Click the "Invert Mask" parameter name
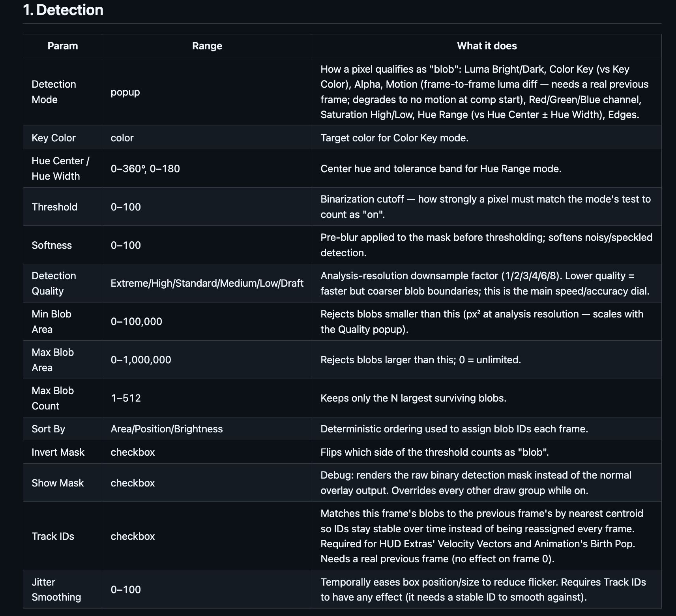Image resolution: width=676 pixels, height=616 pixels. (x=58, y=452)
